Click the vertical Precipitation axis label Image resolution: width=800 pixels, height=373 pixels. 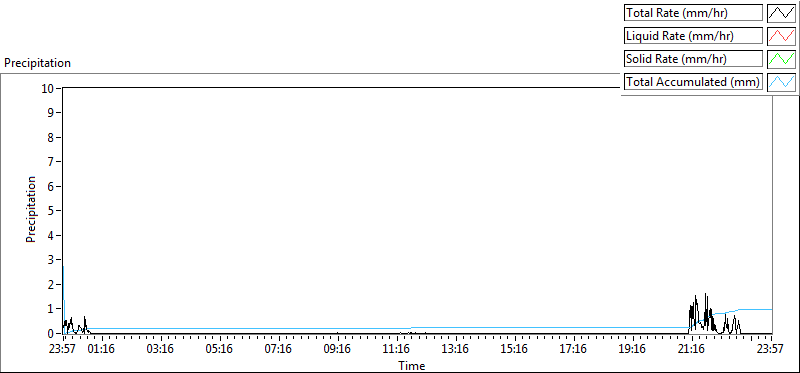click(x=31, y=209)
